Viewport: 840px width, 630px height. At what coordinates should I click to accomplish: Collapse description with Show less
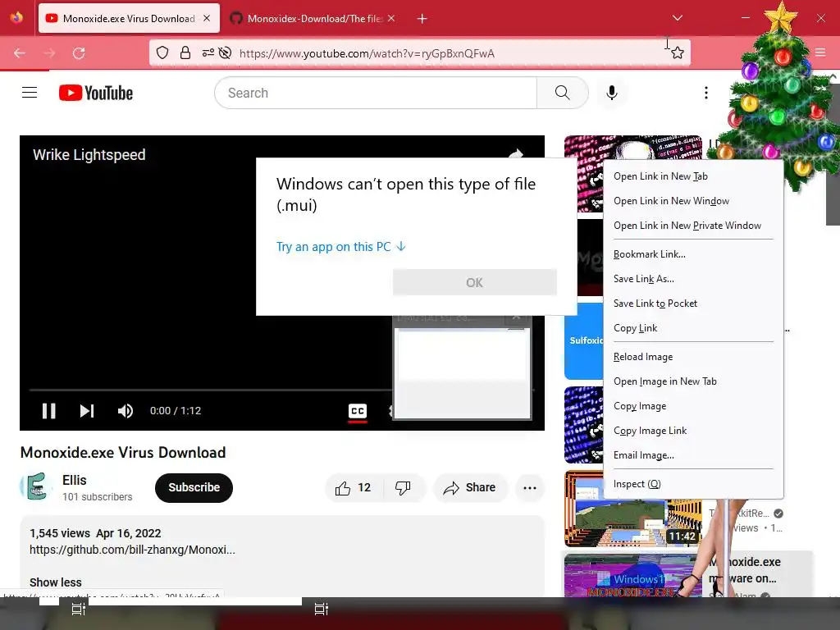56,582
